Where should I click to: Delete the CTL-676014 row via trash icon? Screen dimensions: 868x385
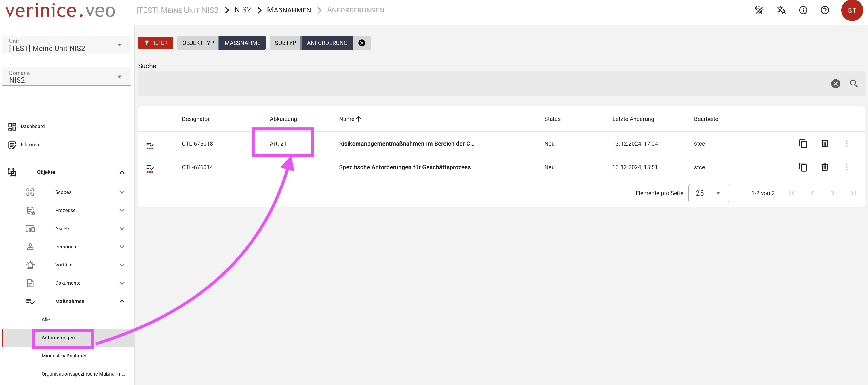coord(825,167)
